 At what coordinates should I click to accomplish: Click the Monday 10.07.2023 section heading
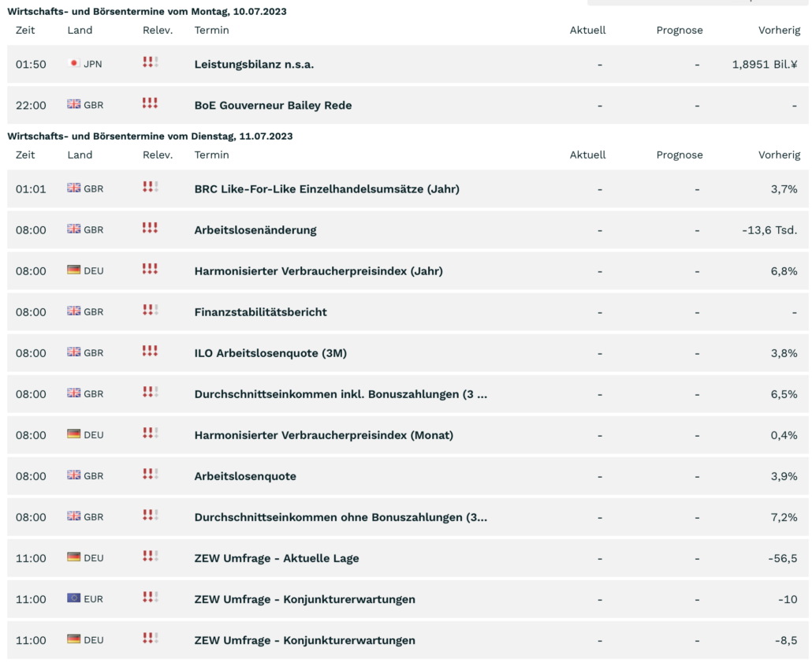pos(147,11)
